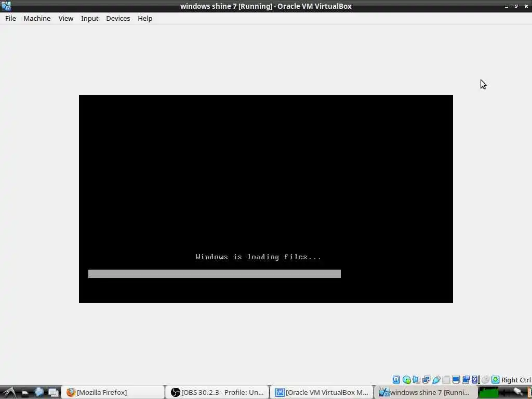Click the hard disk activity status icon
This screenshot has height=399, width=532.
(396, 379)
